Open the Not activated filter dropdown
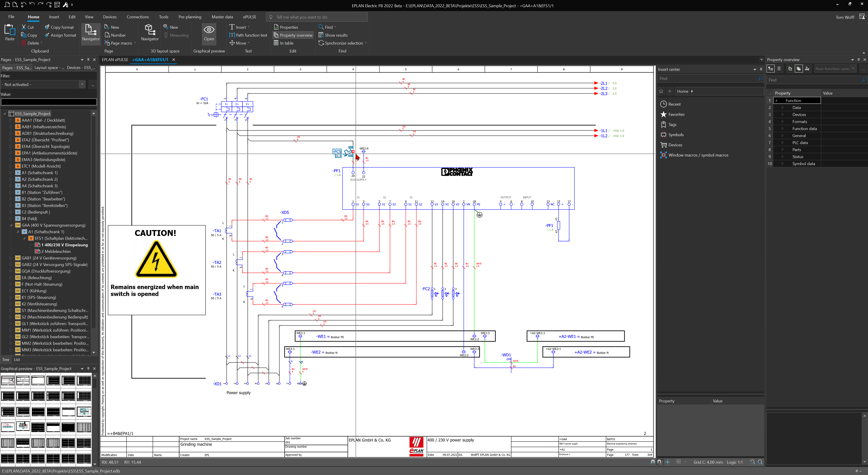868x475 pixels. tap(82, 84)
